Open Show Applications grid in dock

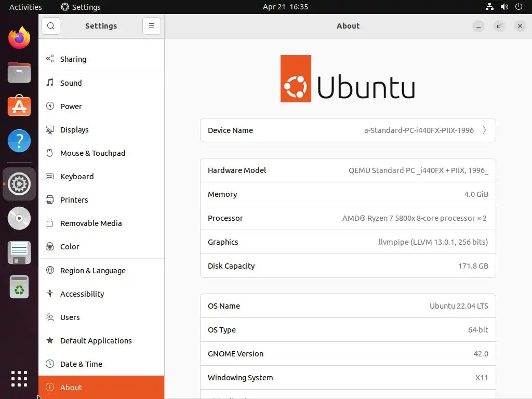[19, 378]
